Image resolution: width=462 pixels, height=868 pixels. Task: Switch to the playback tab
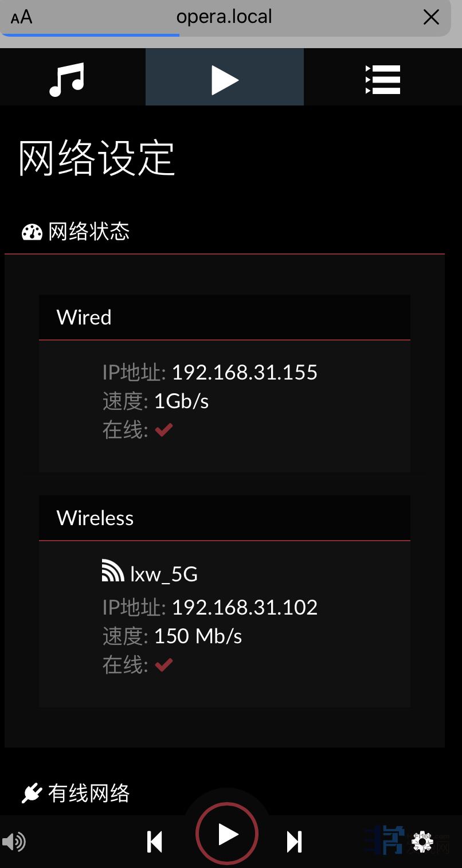click(x=224, y=79)
